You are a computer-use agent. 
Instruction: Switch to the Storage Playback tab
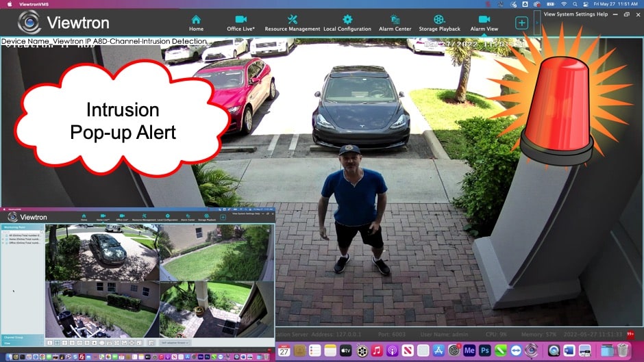439,23
